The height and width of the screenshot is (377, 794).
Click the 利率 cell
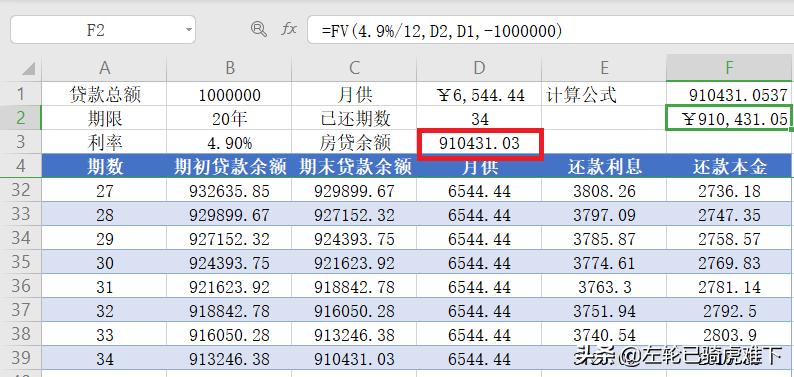104,143
